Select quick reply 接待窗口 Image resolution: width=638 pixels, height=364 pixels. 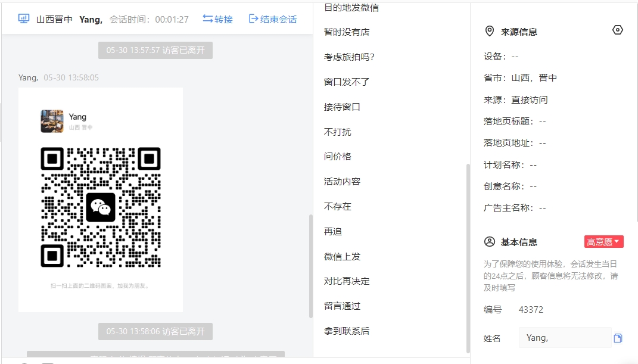pos(342,107)
